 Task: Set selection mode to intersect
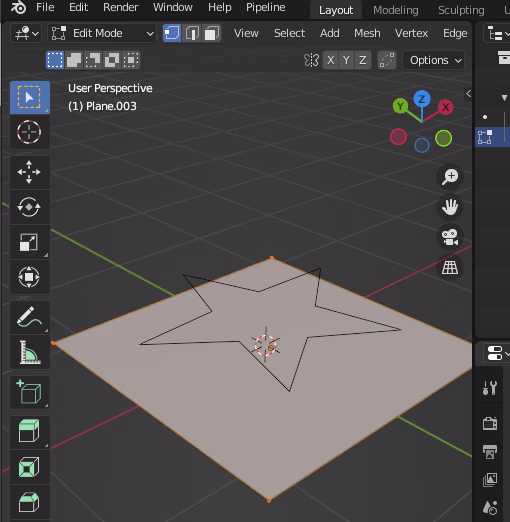pyautogui.click(x=131, y=60)
